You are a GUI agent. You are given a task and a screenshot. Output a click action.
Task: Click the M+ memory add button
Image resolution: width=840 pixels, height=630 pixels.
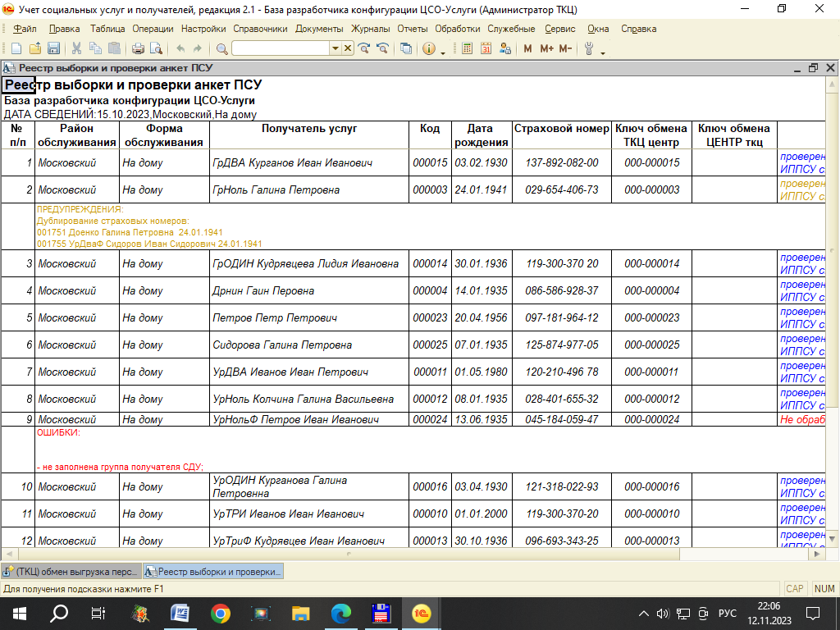(x=546, y=48)
